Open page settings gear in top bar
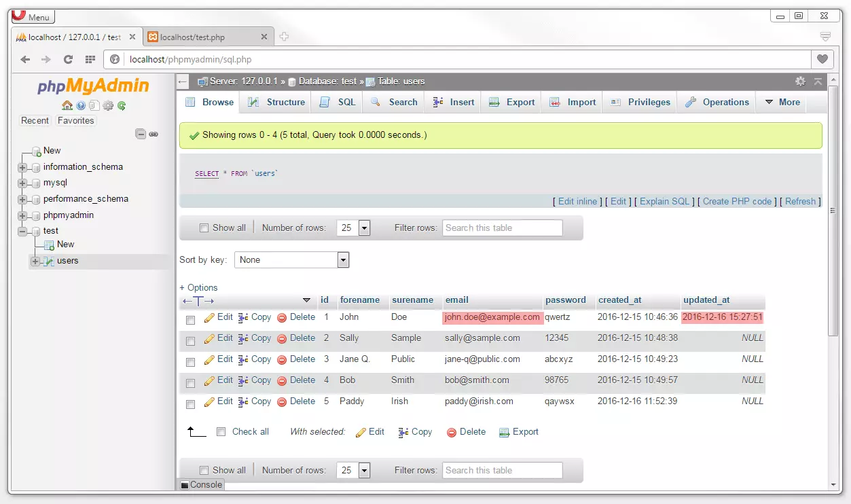The height and width of the screenshot is (504, 851). pyautogui.click(x=800, y=81)
